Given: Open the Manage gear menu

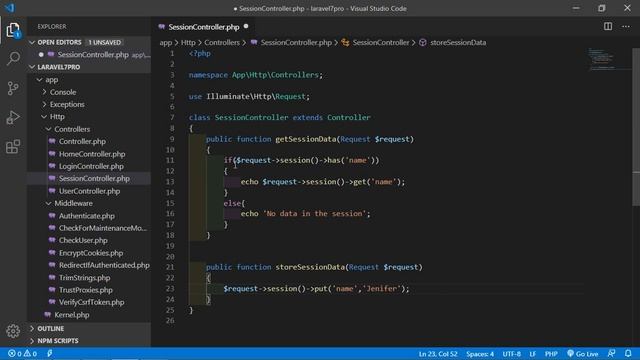Looking at the screenshot, I should tap(13, 331).
